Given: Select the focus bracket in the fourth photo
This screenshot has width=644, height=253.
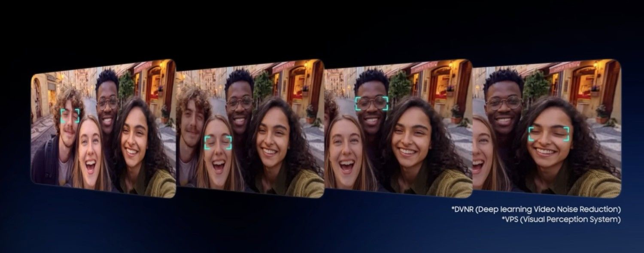Looking at the screenshot, I should (x=549, y=134).
